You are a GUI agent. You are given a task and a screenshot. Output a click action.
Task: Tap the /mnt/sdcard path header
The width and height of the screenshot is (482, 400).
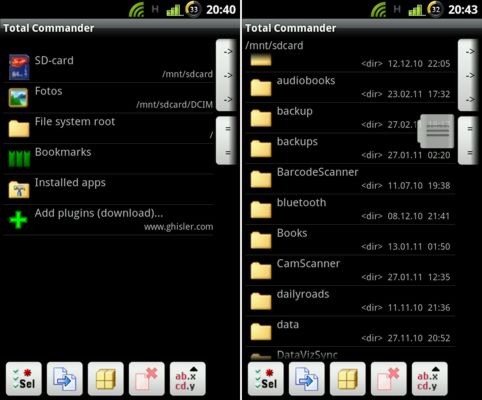pyautogui.click(x=274, y=45)
